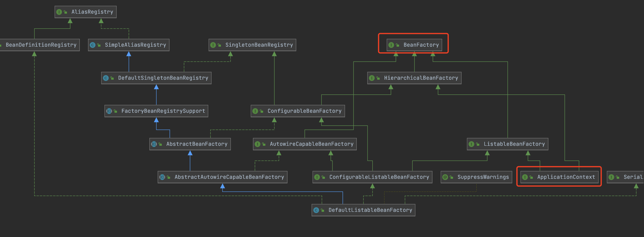
Task: Select the AutowireCapableBeanFactory node
Action: coord(311,144)
